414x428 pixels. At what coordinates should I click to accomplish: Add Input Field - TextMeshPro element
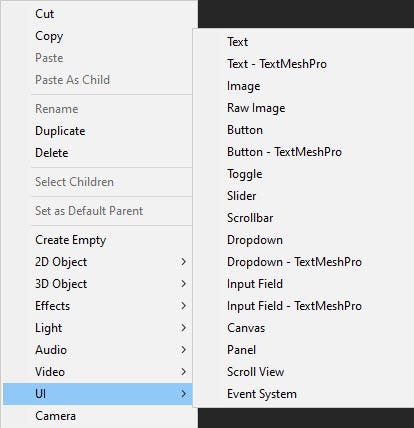coord(294,306)
